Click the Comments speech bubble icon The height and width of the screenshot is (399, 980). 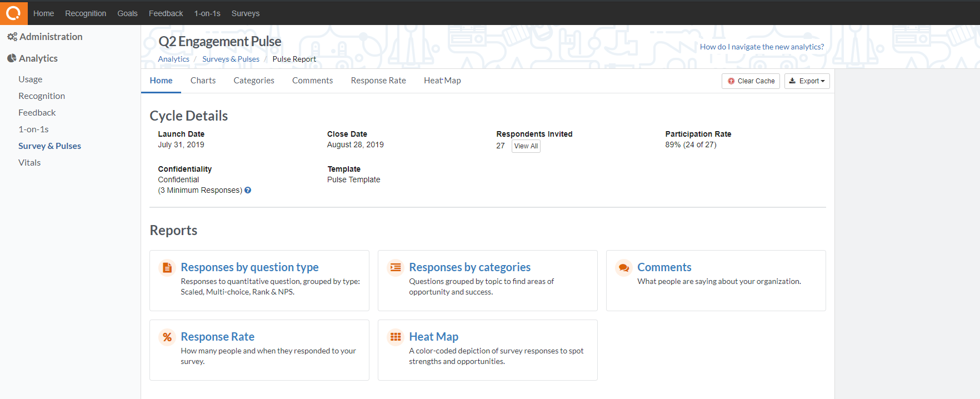[x=624, y=268]
